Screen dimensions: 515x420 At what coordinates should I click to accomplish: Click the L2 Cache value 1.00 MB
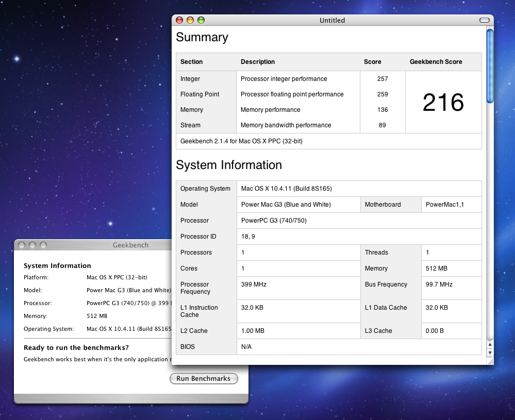click(253, 331)
